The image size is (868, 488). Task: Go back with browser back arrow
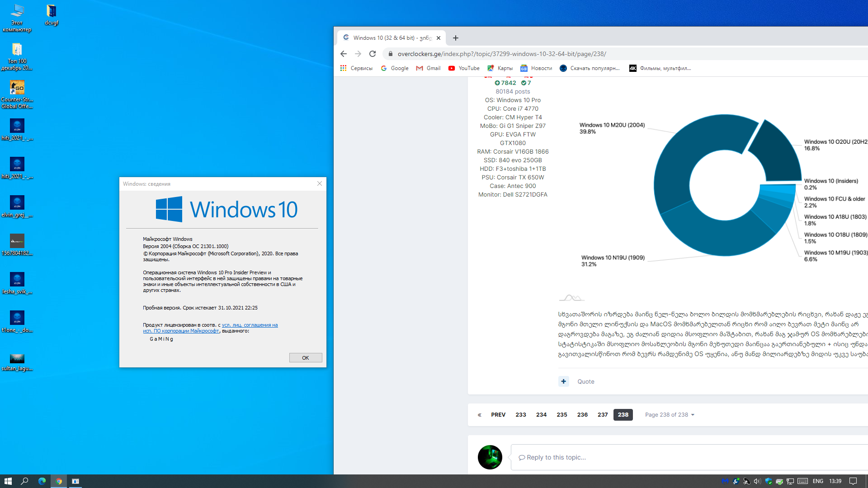coord(344,54)
